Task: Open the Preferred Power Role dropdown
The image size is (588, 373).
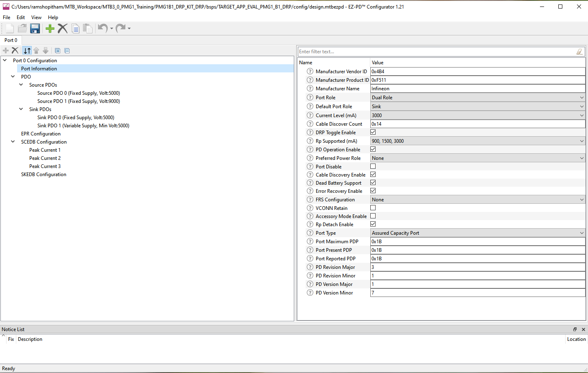Action: point(478,158)
